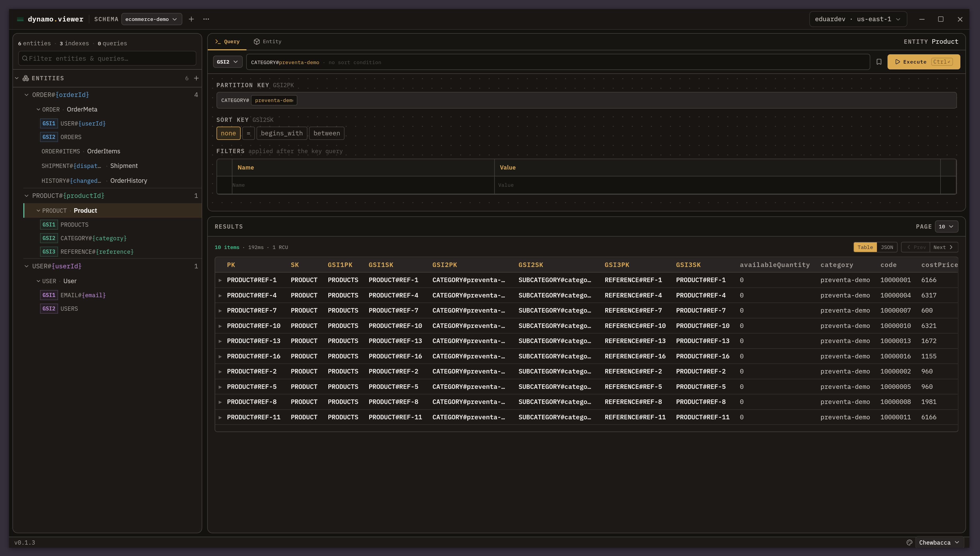Image resolution: width=980 pixels, height=556 pixels.
Task: Set sort key condition to begins_with
Action: pyautogui.click(x=282, y=133)
